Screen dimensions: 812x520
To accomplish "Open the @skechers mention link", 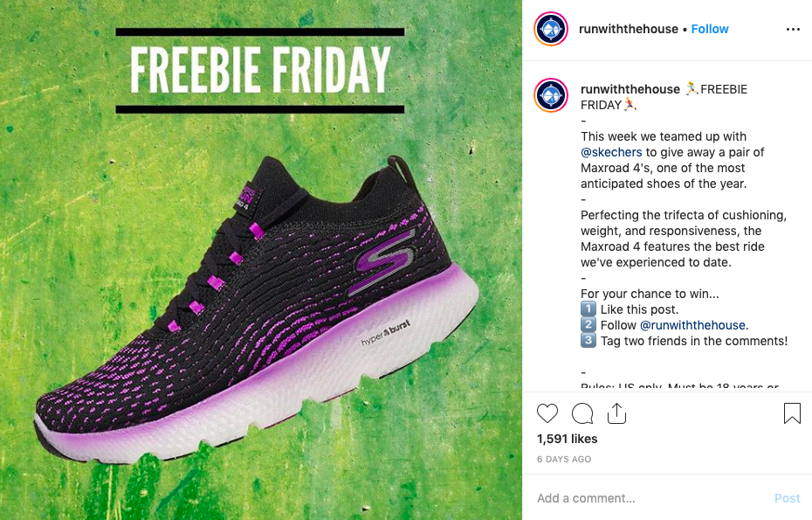I will (611, 151).
